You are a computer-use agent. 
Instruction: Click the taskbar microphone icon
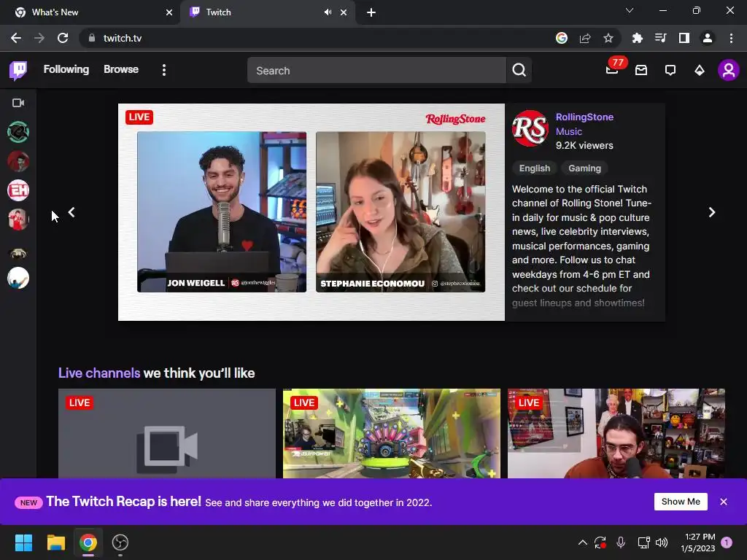coord(621,542)
